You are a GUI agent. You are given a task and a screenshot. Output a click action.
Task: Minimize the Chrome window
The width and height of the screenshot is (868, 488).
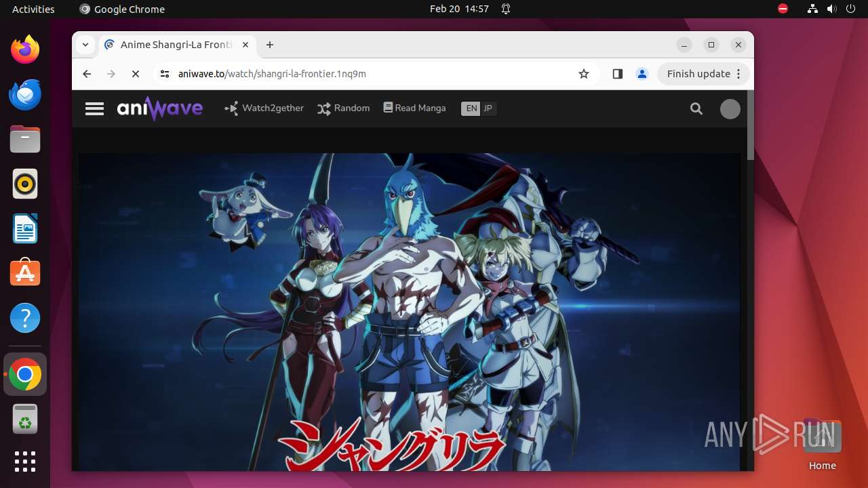[684, 45]
